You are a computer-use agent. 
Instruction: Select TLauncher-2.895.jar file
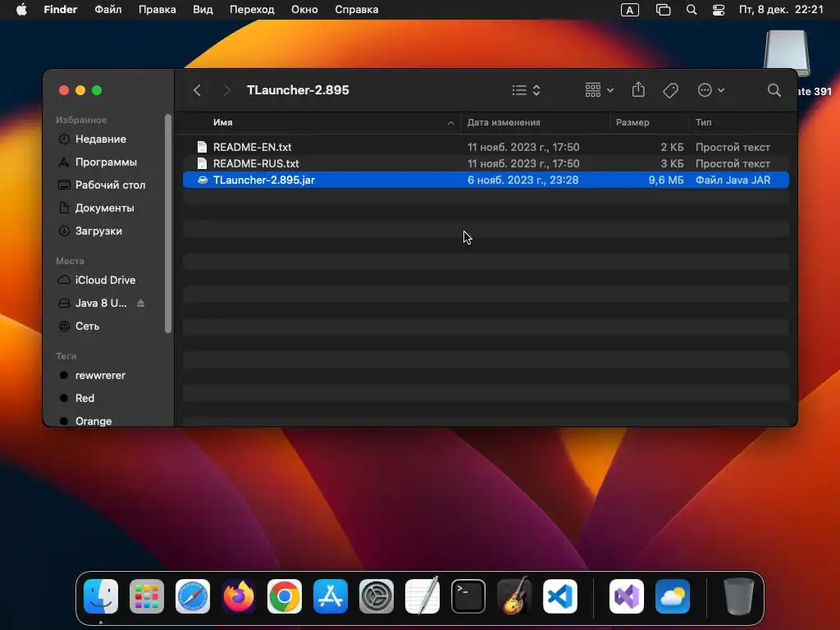tap(486, 180)
